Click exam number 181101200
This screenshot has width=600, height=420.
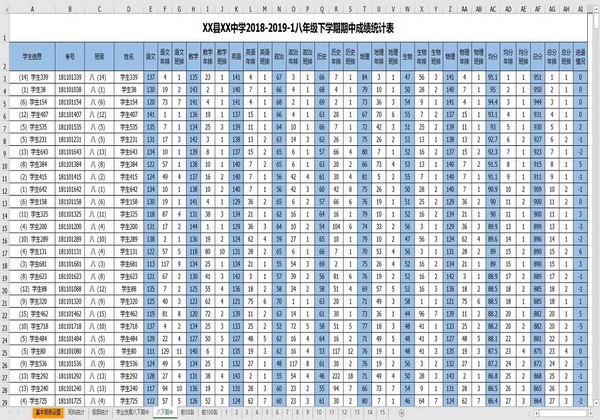[70, 227]
